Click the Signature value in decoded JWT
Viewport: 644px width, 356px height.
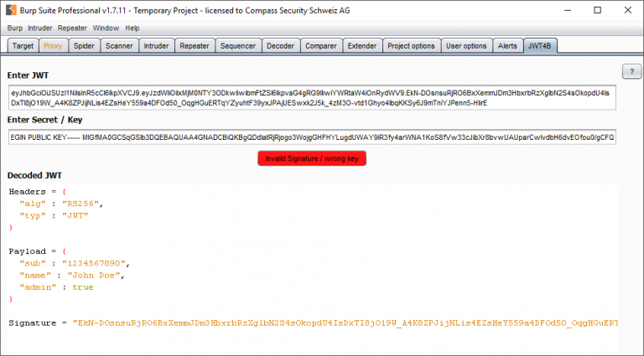(x=345, y=323)
